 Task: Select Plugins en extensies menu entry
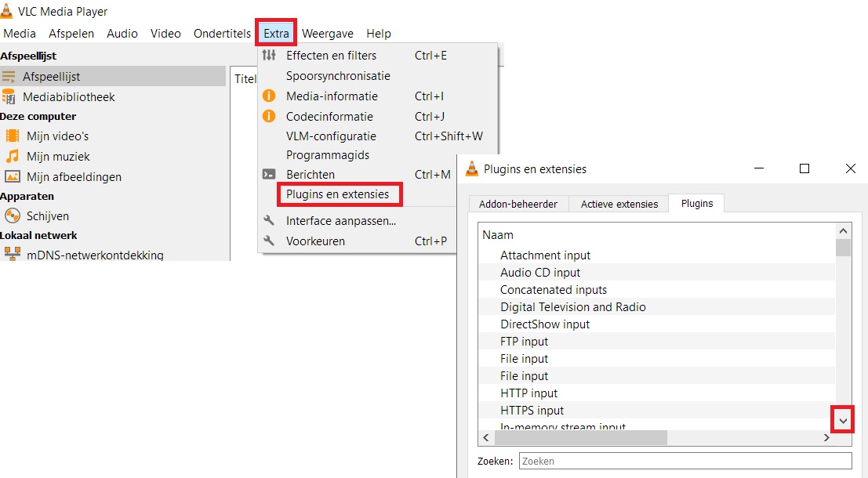[x=337, y=194]
